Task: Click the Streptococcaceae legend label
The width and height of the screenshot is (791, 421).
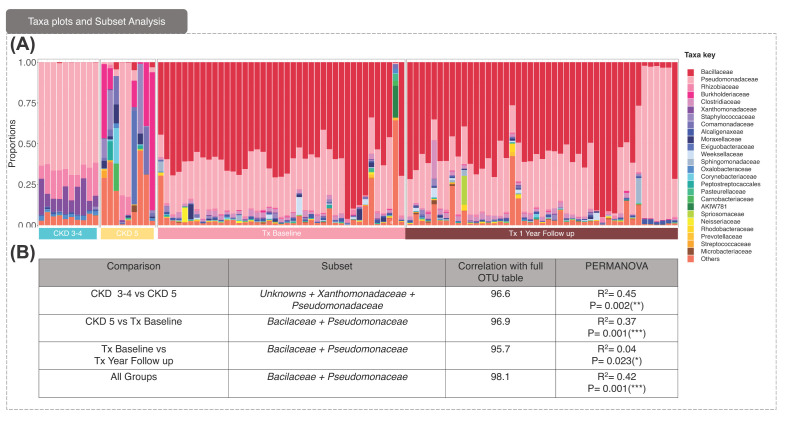Action: tap(726, 244)
